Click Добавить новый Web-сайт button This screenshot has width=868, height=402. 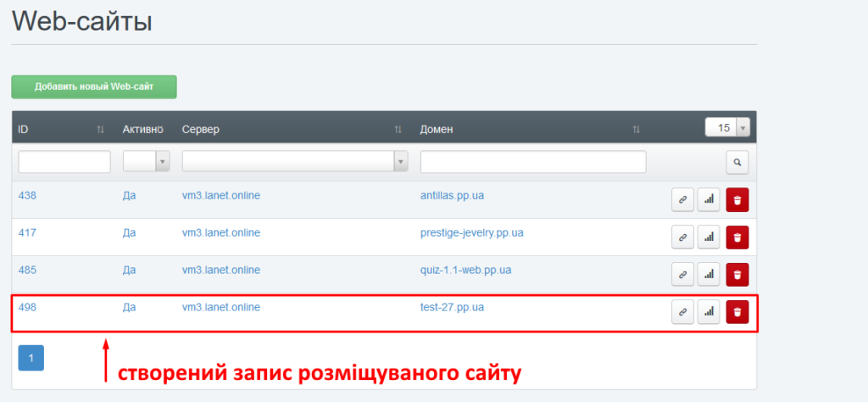pos(93,87)
